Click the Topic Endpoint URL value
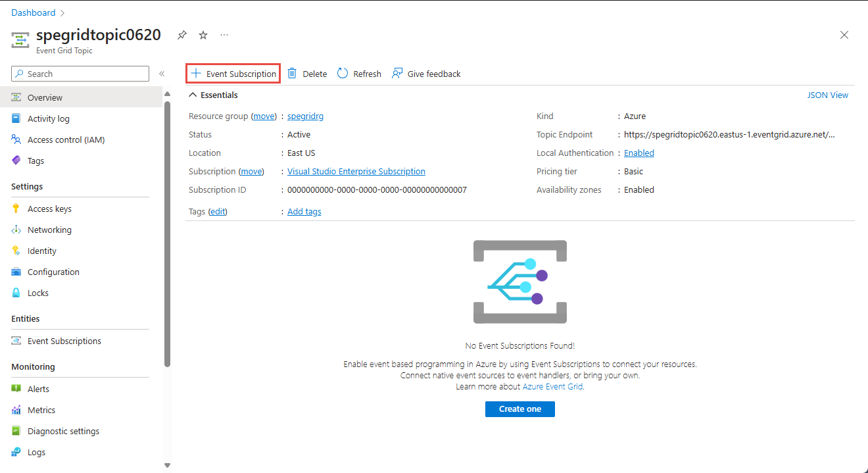Viewport: 868px width, 473px height. pos(730,134)
